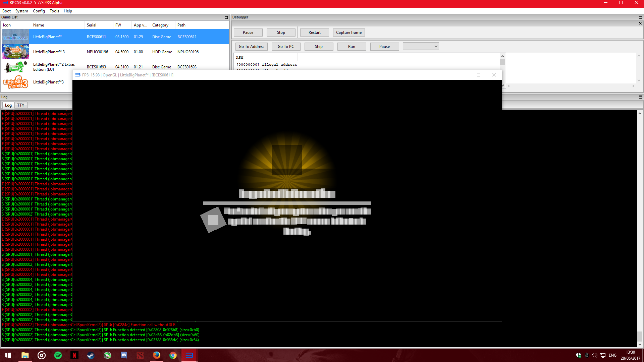Open the Boot menu
Image resolution: width=644 pixels, height=362 pixels.
pyautogui.click(x=6, y=11)
